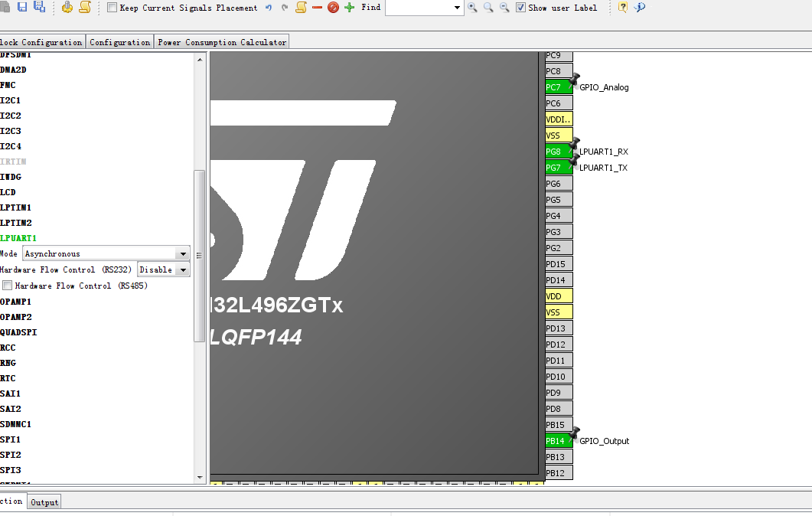Select the LPTIM2 peripheral
Screen dimensions: 812x516
15,223
